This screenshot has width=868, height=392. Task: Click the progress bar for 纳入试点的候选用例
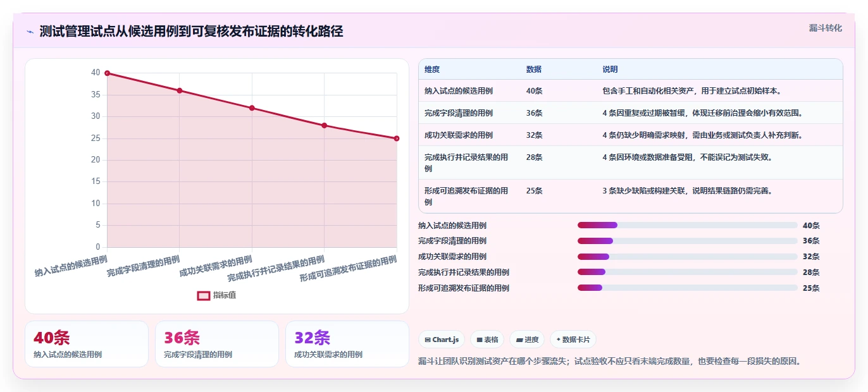[688, 225]
